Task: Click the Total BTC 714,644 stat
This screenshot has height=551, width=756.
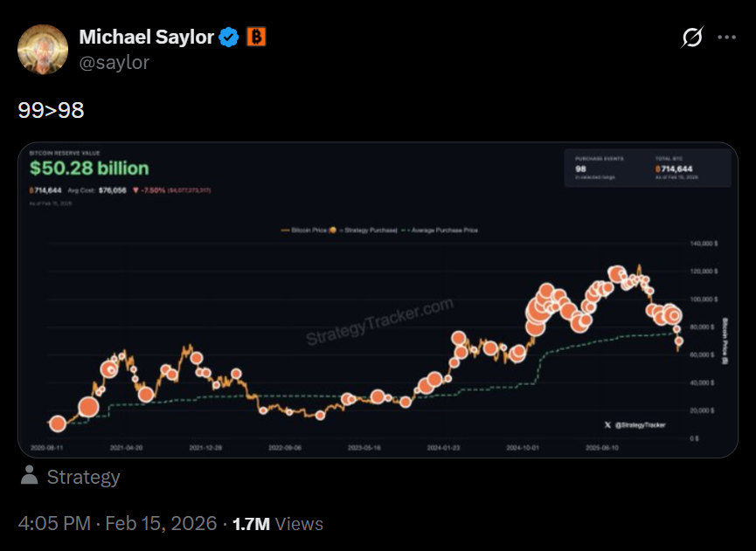Action: click(676, 168)
